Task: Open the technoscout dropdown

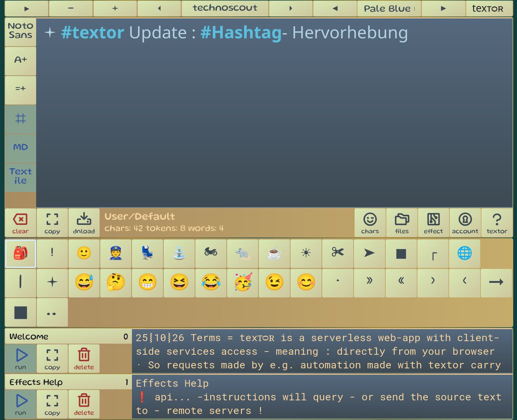Action: tap(224, 8)
